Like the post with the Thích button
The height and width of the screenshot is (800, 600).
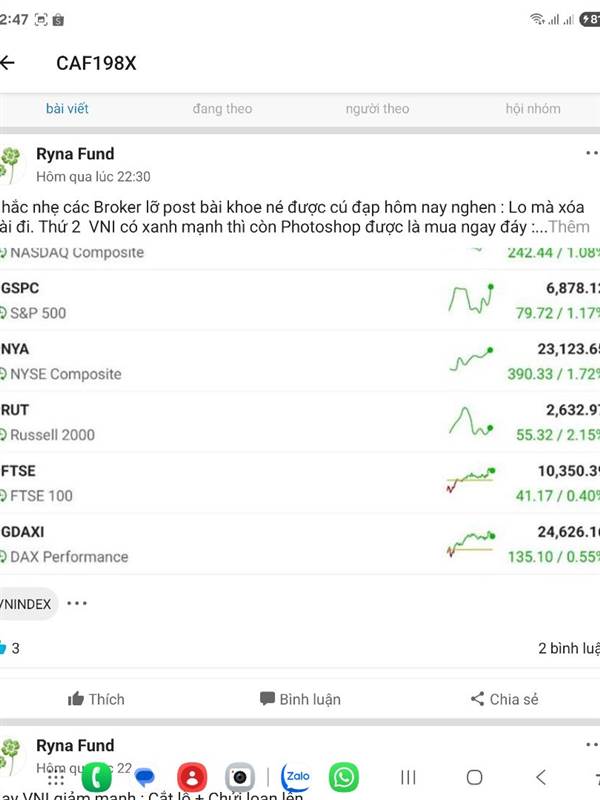tap(96, 699)
